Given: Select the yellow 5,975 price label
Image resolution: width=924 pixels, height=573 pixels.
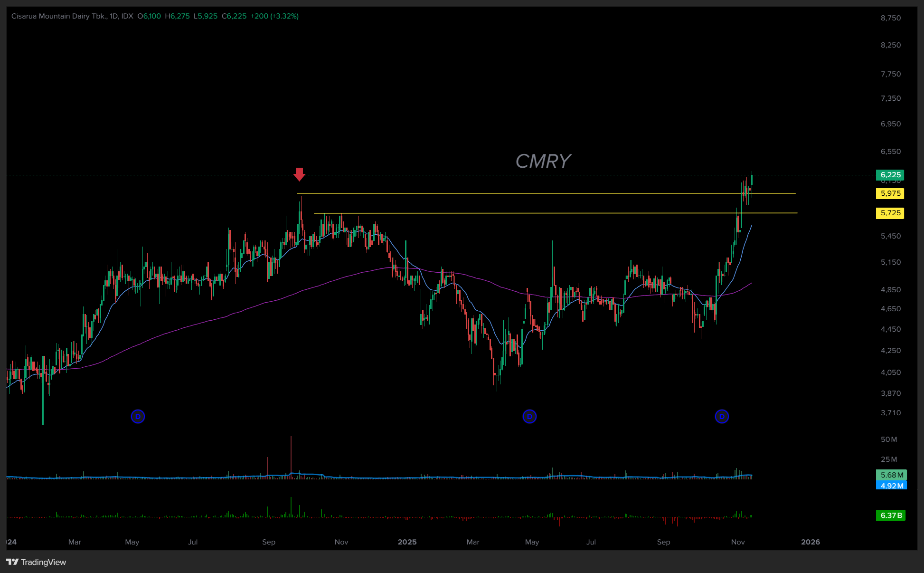Looking at the screenshot, I should pyautogui.click(x=890, y=193).
